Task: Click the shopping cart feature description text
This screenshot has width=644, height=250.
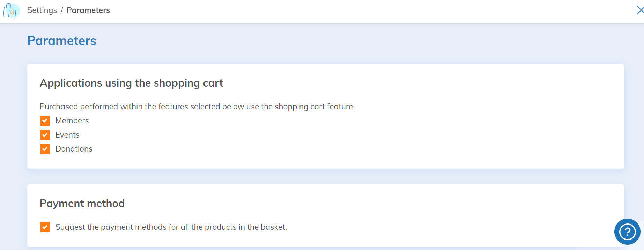Action: (x=197, y=106)
